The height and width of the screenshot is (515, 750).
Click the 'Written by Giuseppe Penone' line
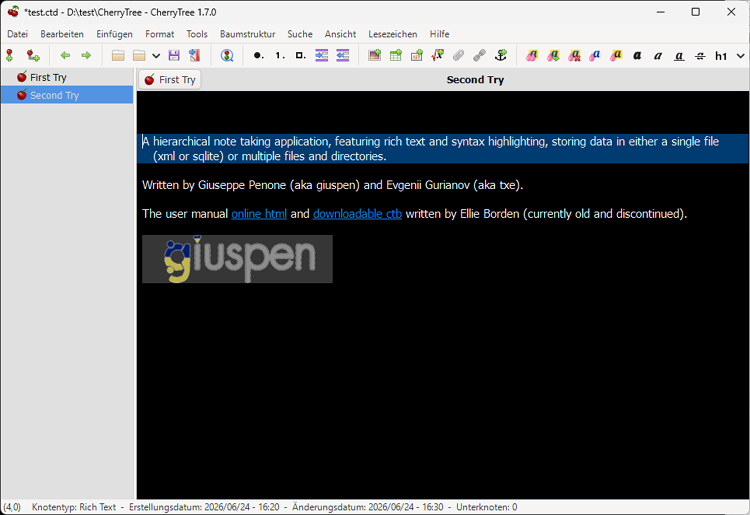click(332, 185)
